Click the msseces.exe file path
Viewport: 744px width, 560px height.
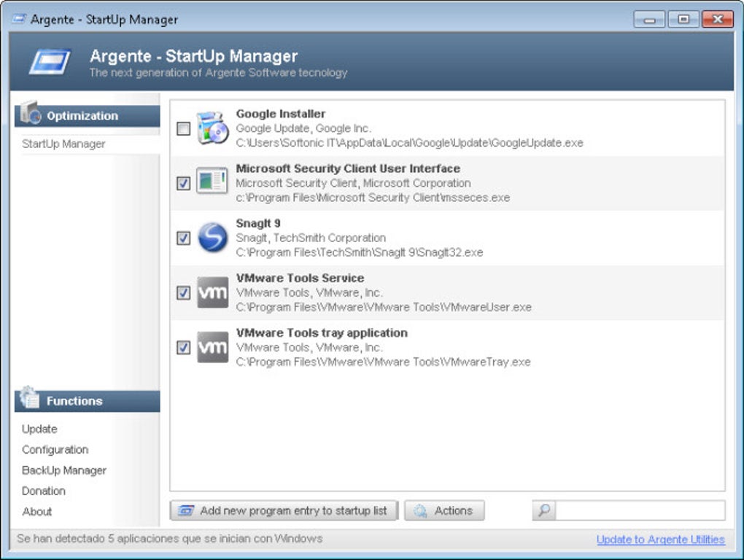coord(373,198)
